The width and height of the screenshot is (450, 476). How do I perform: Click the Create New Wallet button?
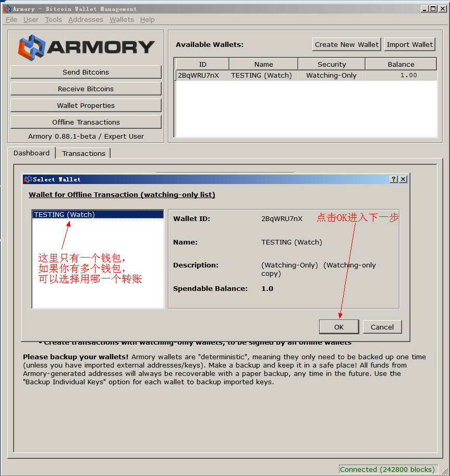347,44
